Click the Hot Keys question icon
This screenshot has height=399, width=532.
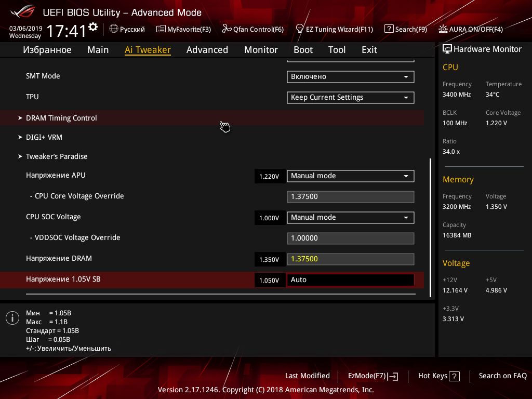tap(454, 376)
